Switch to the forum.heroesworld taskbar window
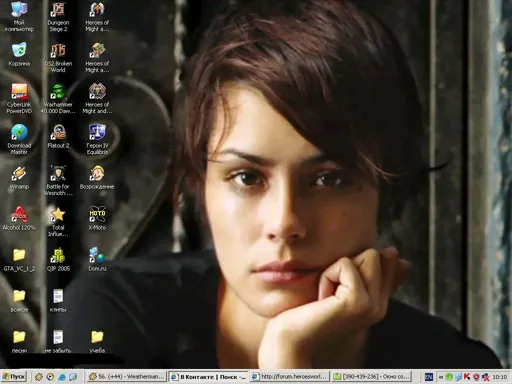This screenshot has width=512, height=384. pyautogui.click(x=290, y=377)
